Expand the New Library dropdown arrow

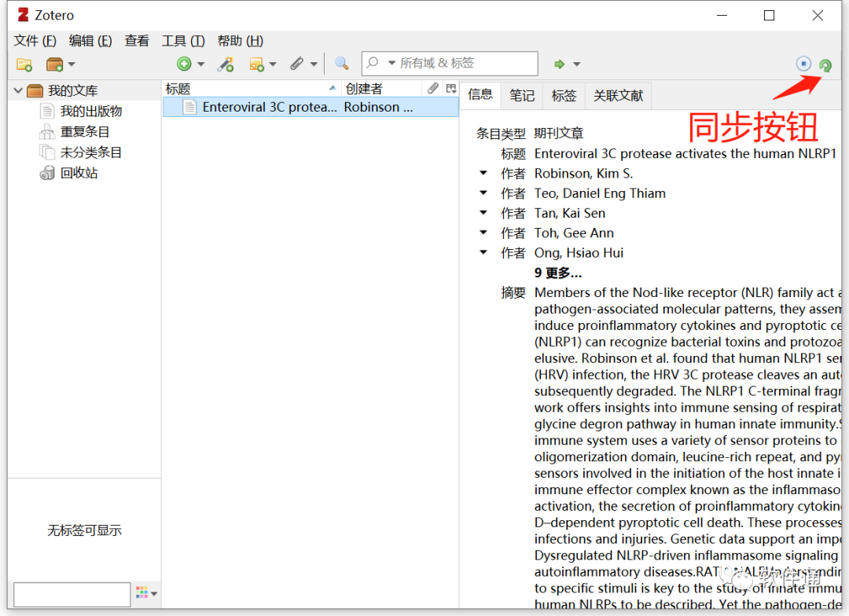(x=72, y=64)
